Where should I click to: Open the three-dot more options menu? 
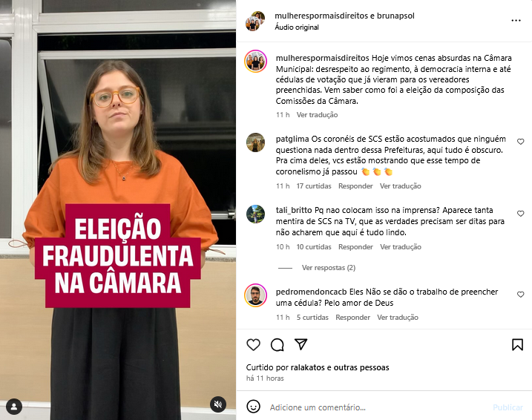[516, 21]
